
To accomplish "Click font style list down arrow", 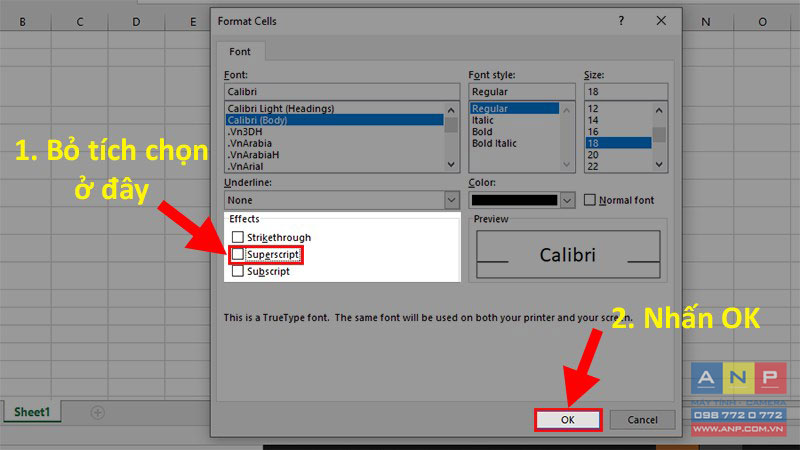I will (x=566, y=164).
